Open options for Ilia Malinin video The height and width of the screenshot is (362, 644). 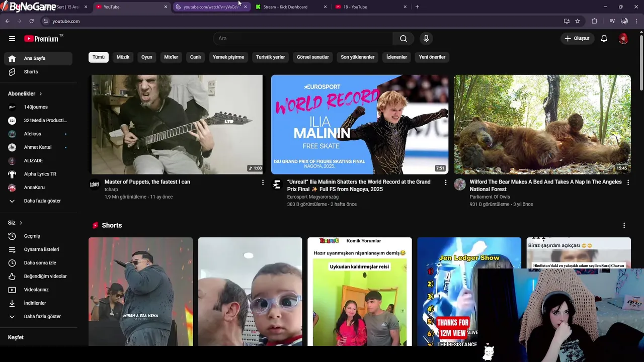pyautogui.click(x=445, y=183)
